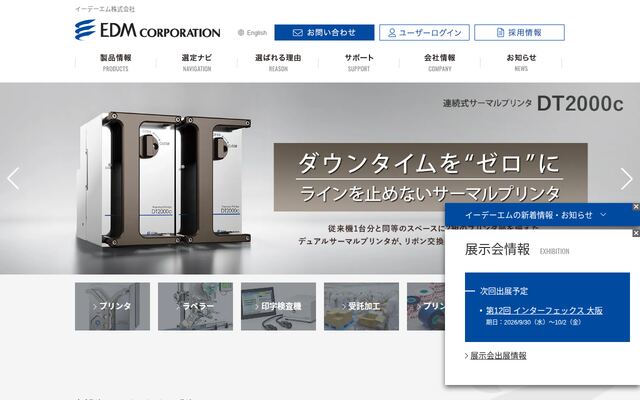Close the 展示会情報 exhibition popup
The height and width of the screenshot is (400, 640).
[x=636, y=233]
